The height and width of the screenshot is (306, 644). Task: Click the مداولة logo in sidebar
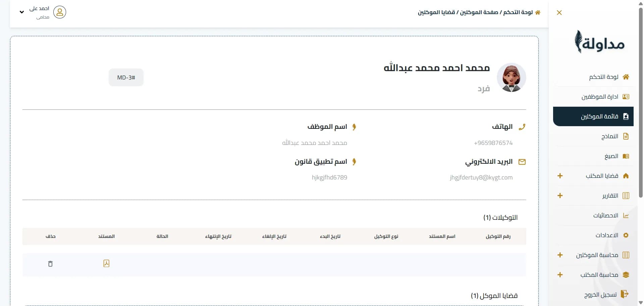599,42
